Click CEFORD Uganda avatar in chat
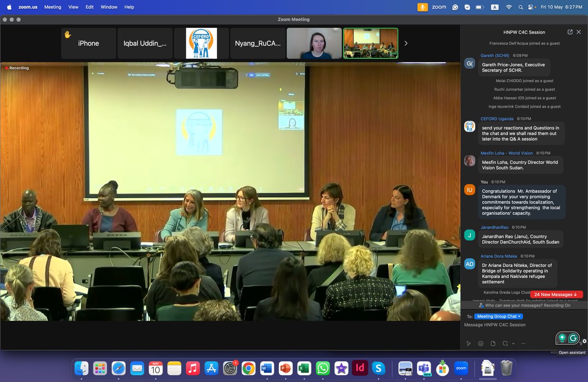Screen dimensions: 588x382 pos(469,126)
